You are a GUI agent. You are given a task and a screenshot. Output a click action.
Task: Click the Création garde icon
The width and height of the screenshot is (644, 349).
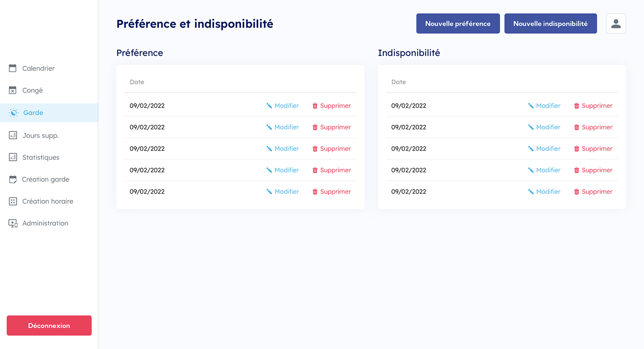13,179
